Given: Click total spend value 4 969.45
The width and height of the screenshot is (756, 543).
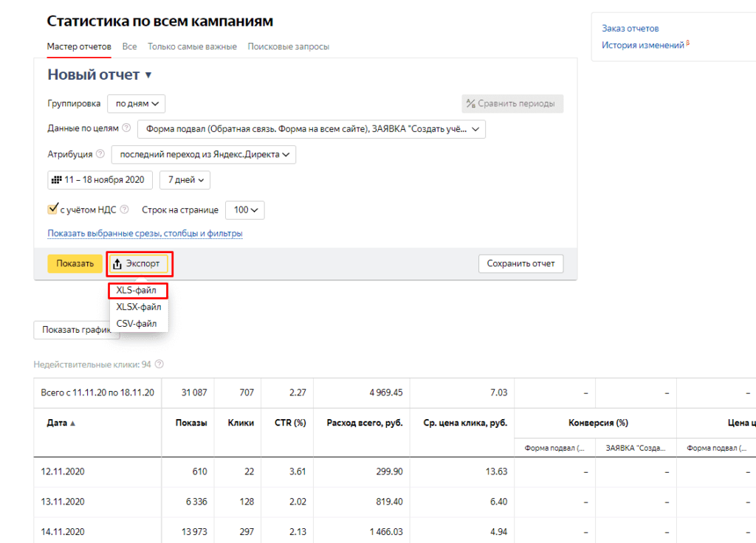Looking at the screenshot, I should (x=386, y=392).
